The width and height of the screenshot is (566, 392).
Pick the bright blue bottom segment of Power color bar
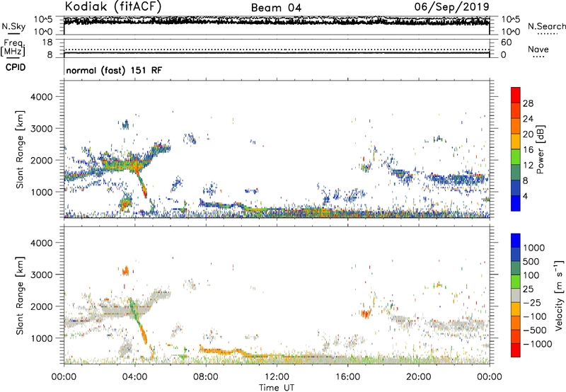[516, 204]
